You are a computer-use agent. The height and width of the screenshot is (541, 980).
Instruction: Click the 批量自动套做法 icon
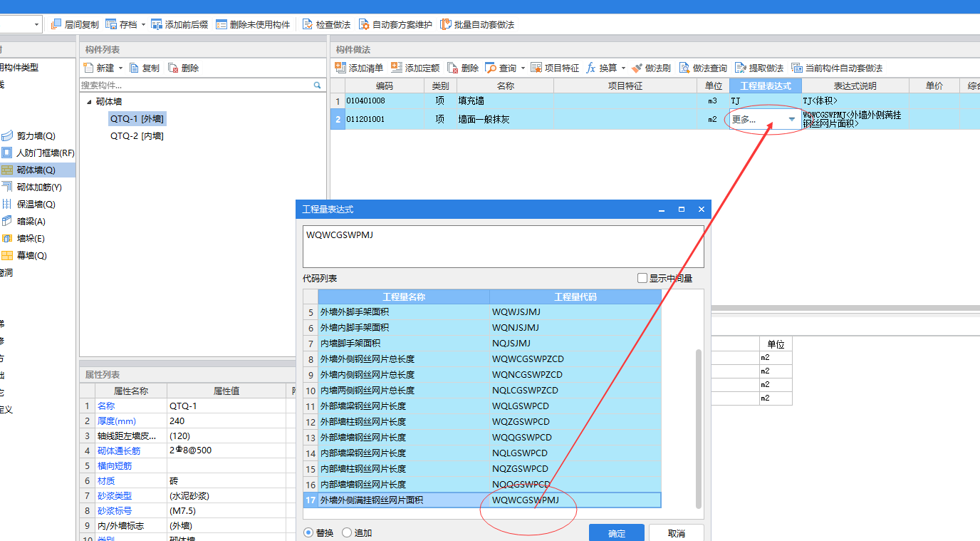click(x=446, y=24)
